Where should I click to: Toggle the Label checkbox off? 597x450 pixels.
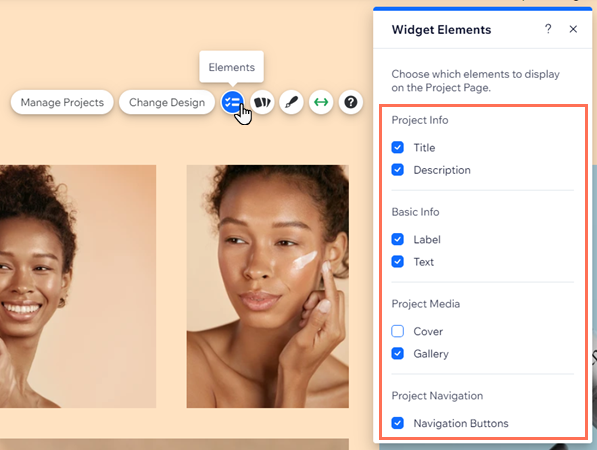pos(397,239)
